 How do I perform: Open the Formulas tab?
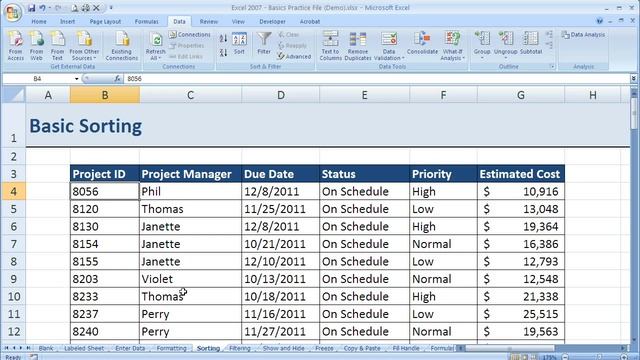[147, 22]
